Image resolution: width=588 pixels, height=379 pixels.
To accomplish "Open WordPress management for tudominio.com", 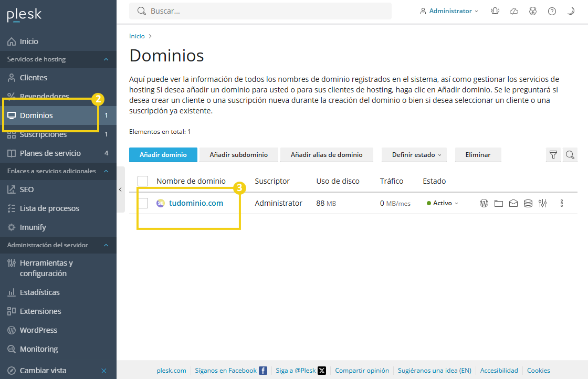I will click(484, 203).
